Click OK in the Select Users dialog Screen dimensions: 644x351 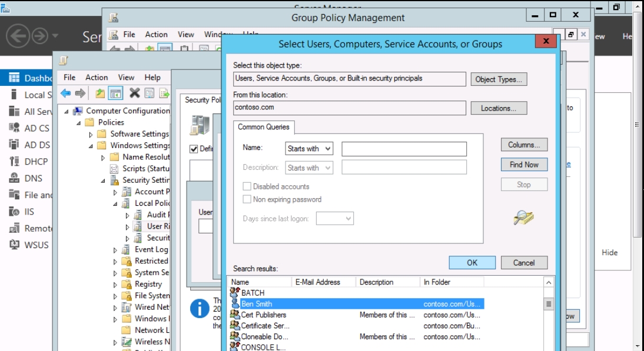472,263
